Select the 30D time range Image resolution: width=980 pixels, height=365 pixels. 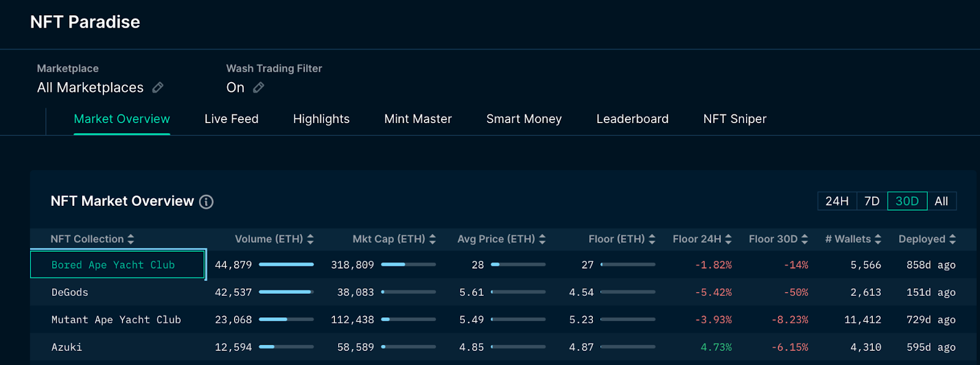tap(907, 201)
